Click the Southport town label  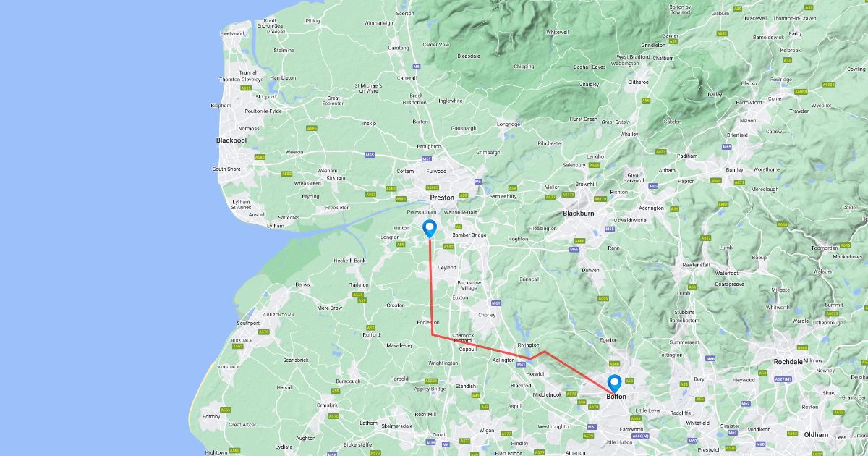[247, 323]
